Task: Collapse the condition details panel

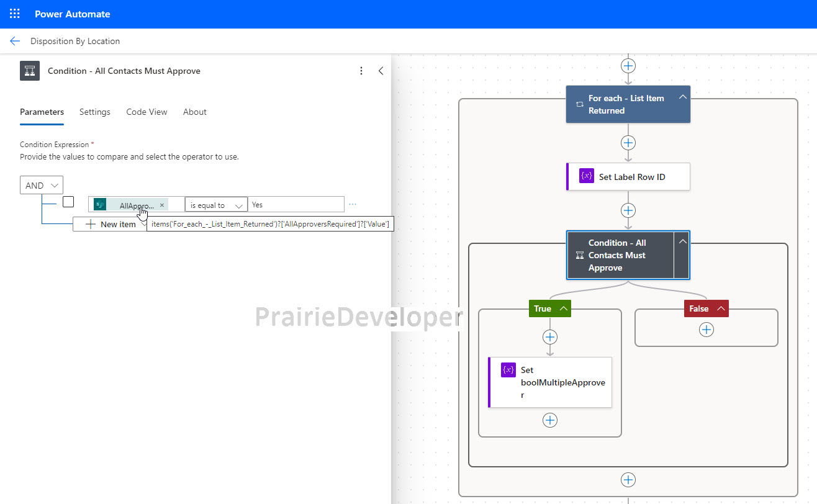Action: (x=381, y=71)
